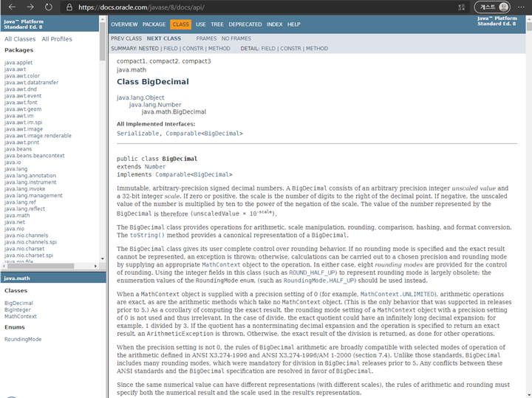Click the main page vertical scrollbar thumb
Viewport: 532px width, 398px height.
[x=528, y=26]
